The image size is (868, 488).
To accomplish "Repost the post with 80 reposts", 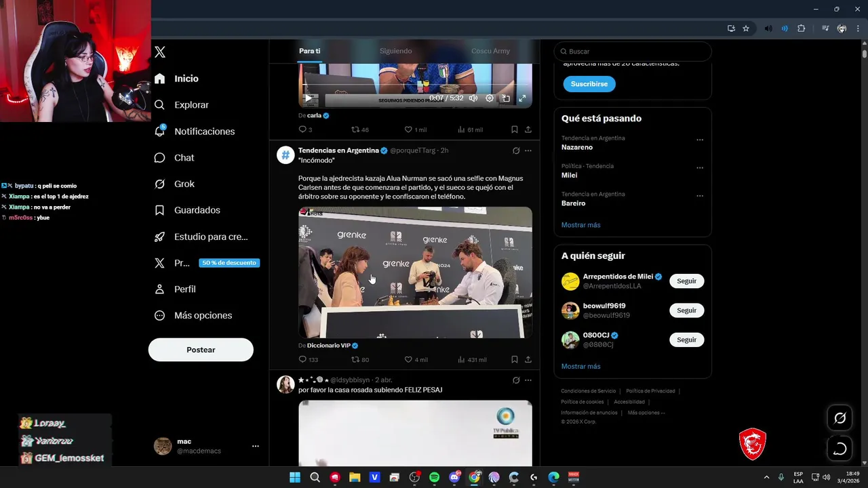I will pos(360,359).
